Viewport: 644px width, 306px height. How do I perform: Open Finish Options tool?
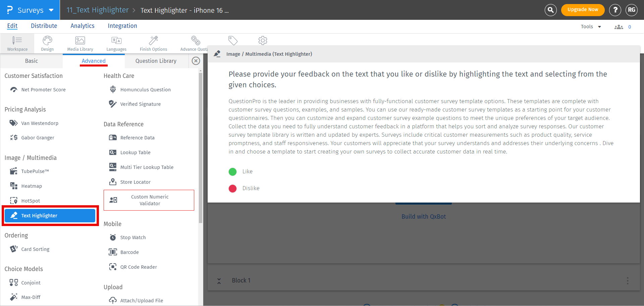tap(153, 43)
